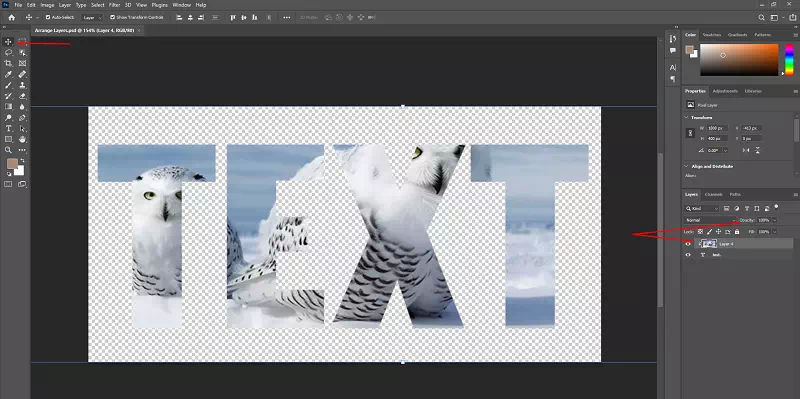Select the Brush tool
Screen dimensions: 800x399
click(x=8, y=85)
